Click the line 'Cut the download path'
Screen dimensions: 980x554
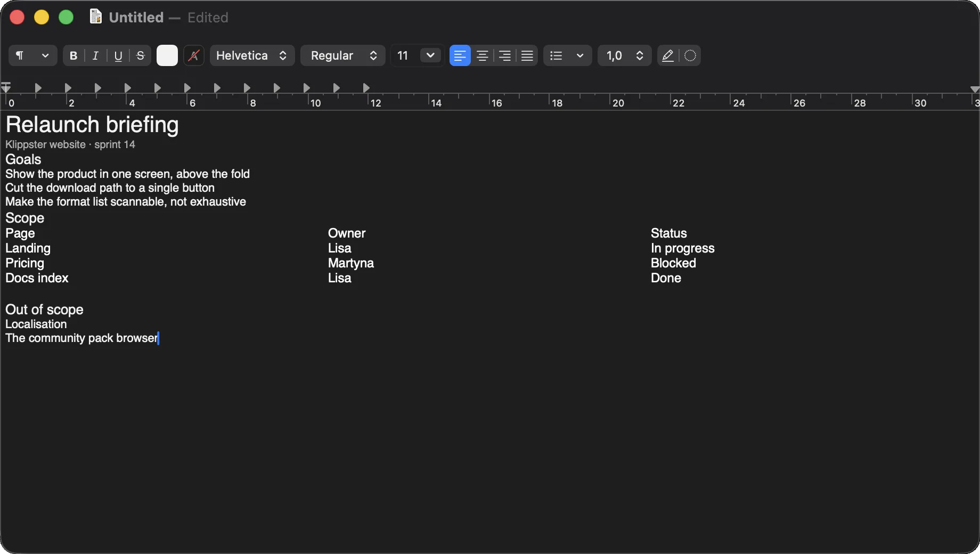110,188
